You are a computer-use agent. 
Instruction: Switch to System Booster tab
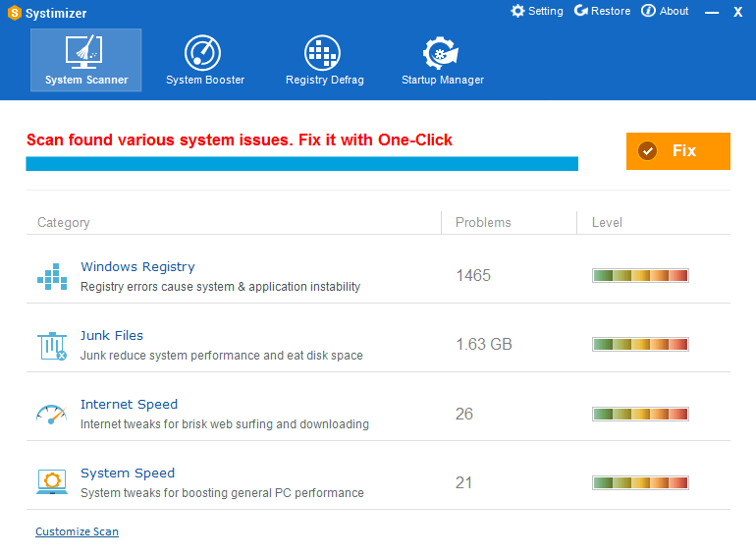tap(205, 60)
